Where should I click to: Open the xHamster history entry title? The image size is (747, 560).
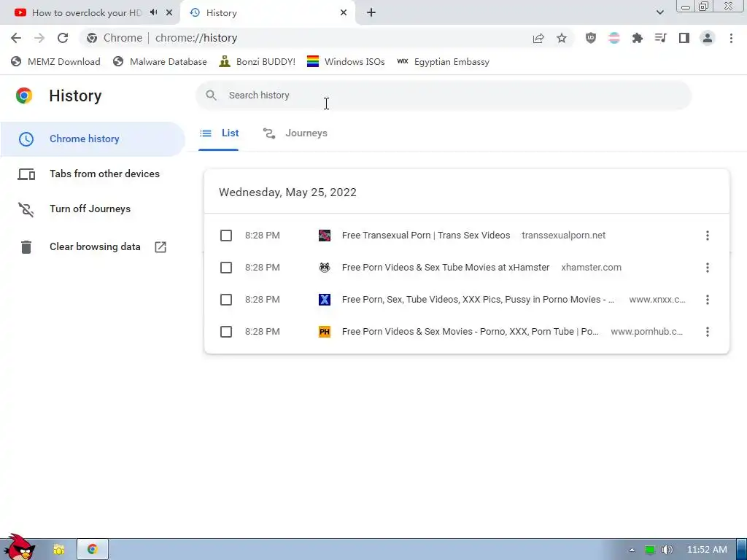coord(446,268)
